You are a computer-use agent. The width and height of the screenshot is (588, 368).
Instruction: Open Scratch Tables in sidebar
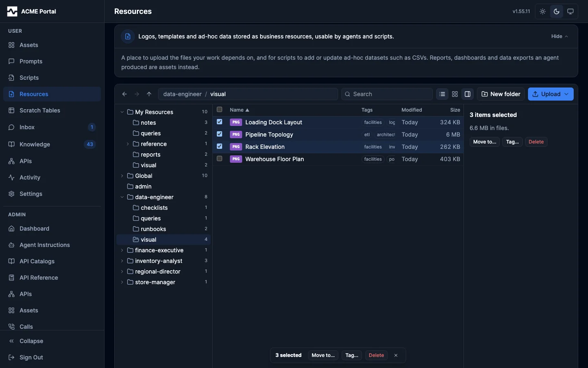pyautogui.click(x=52, y=110)
